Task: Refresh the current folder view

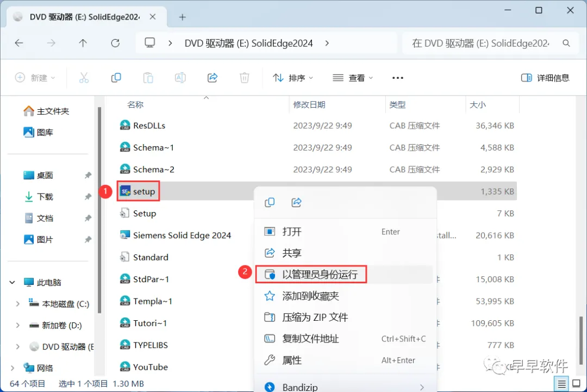Action: (x=115, y=43)
